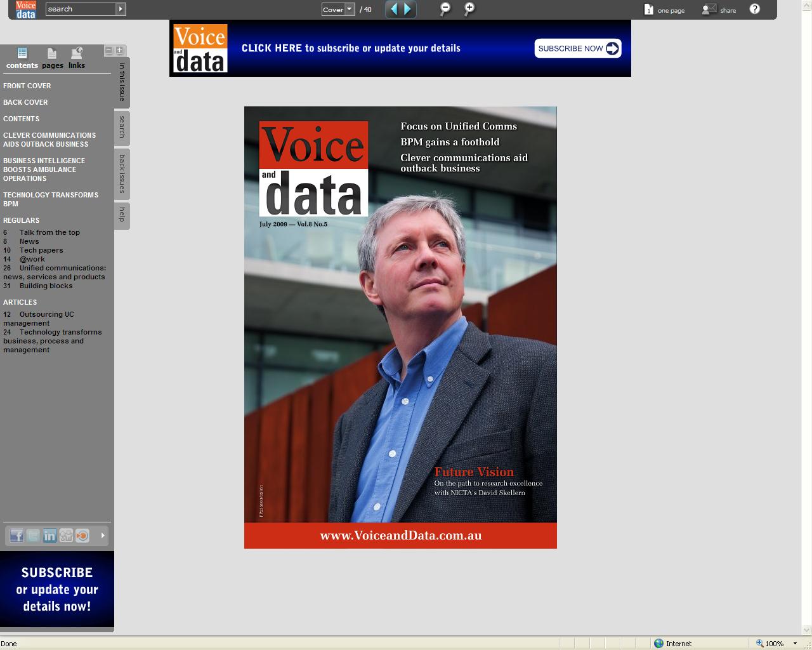
Task: Go to 'Tech papers'
Action: click(34, 250)
